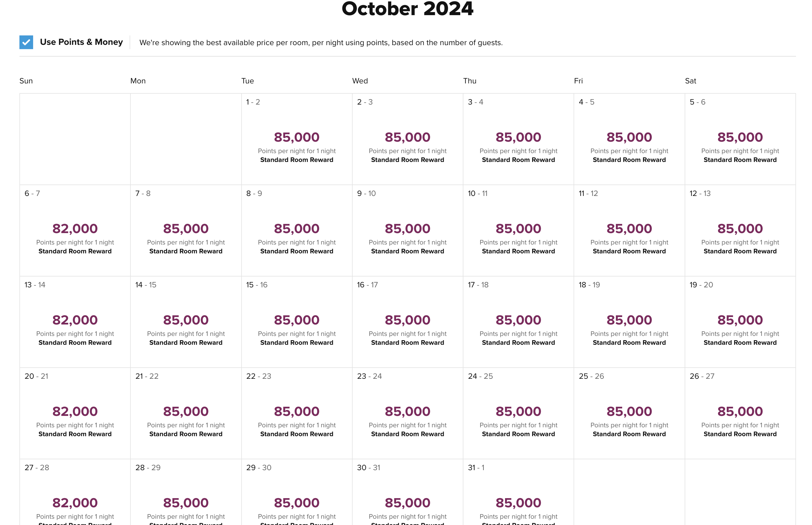Screen dimensions: 812x525
Task: Select the 15 - 16 Tuesday night
Action: tap(296, 322)
